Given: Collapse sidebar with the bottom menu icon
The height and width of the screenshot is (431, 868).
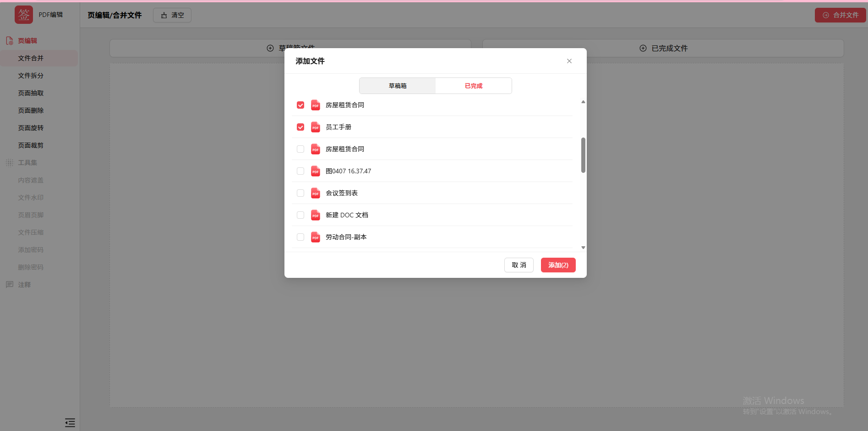Looking at the screenshot, I should (70, 423).
